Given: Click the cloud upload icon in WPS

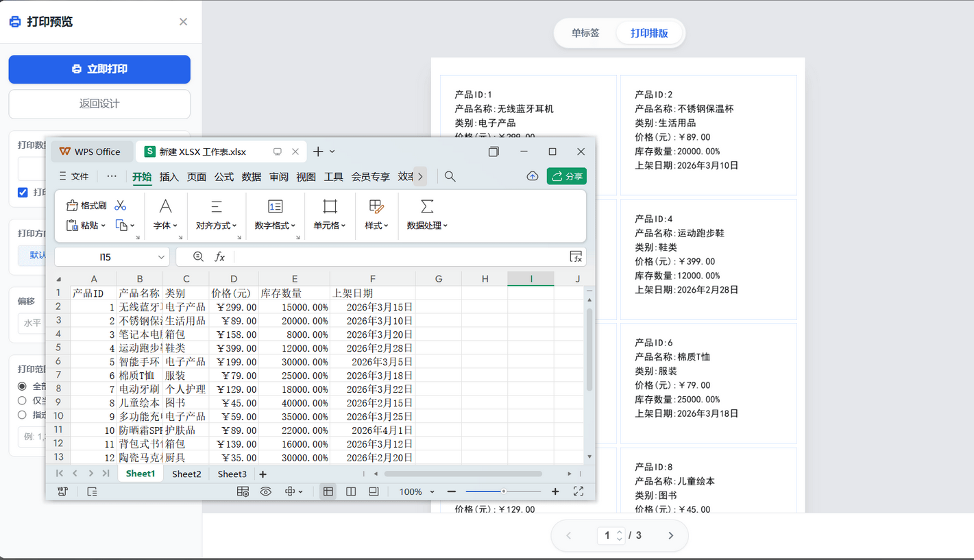Looking at the screenshot, I should (x=532, y=176).
